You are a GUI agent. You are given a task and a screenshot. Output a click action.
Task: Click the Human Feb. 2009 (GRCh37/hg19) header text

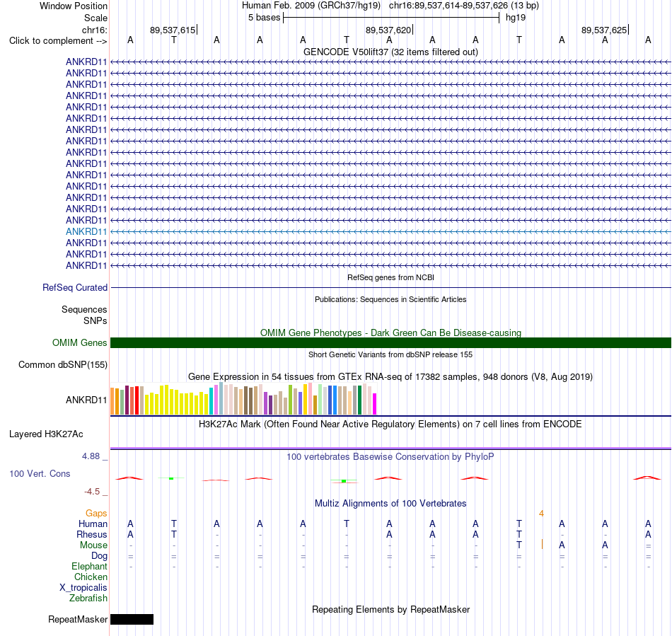click(311, 6)
